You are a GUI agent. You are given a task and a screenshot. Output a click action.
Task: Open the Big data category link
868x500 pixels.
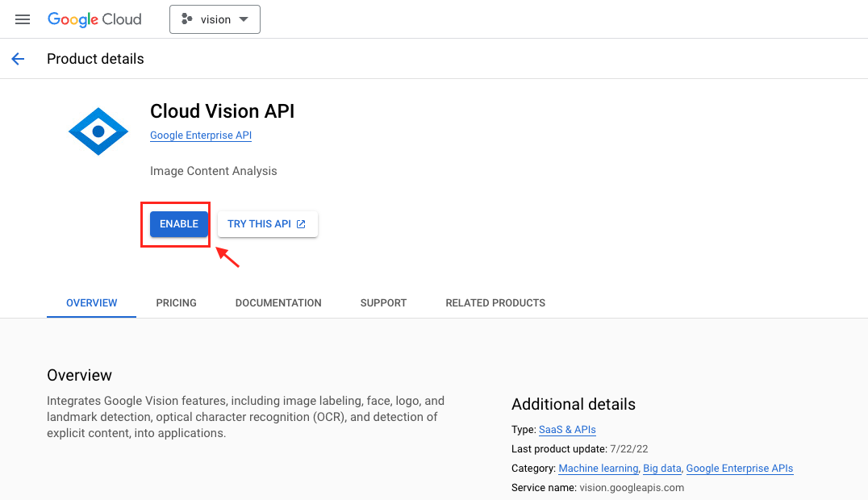(x=662, y=469)
